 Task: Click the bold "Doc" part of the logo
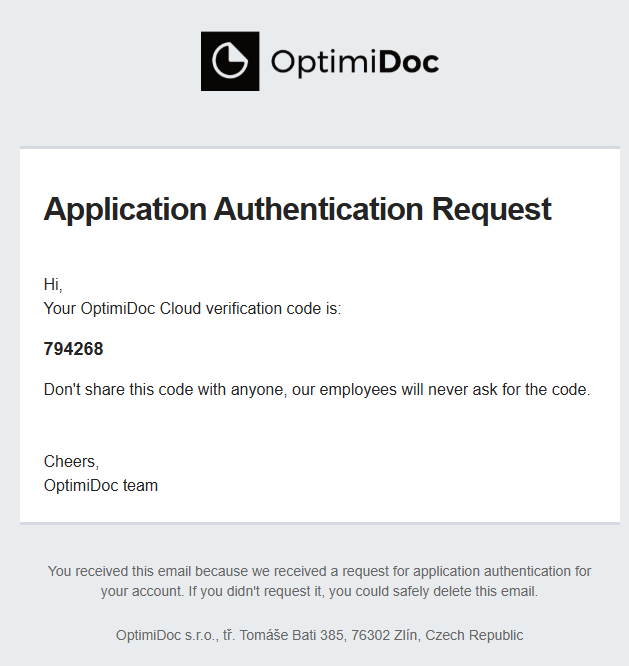409,62
